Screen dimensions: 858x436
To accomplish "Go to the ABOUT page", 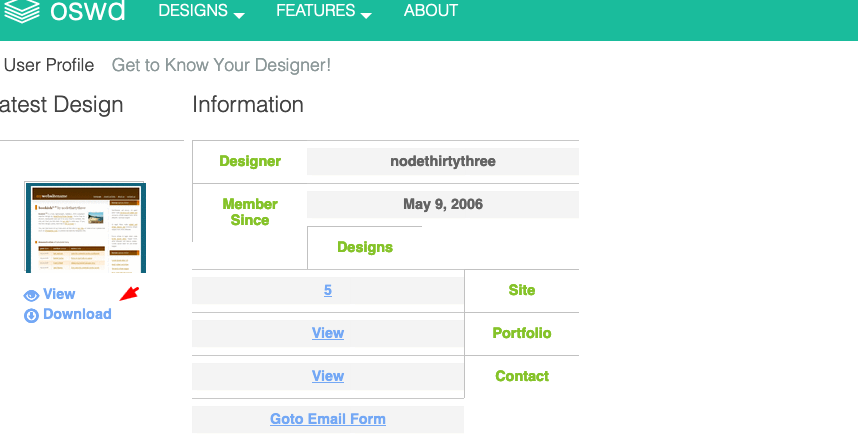I will click(x=431, y=10).
